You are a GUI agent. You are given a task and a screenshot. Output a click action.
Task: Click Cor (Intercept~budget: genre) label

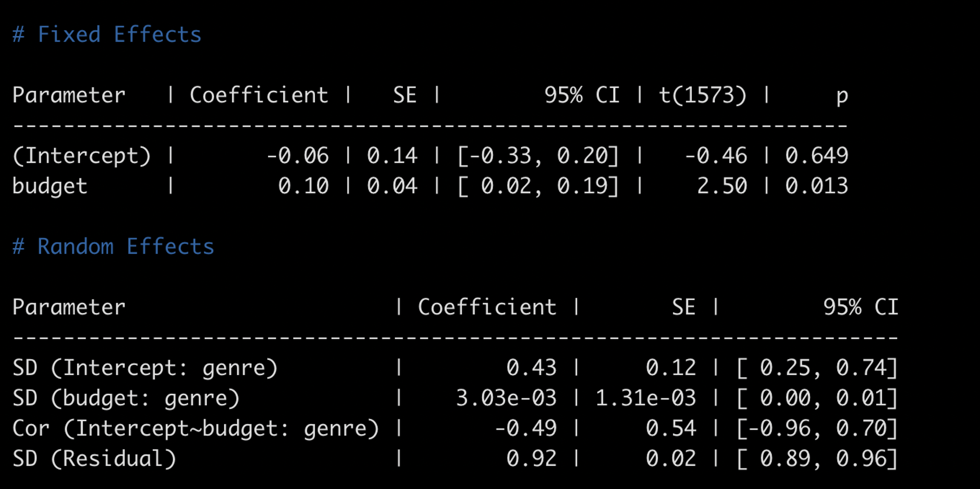[x=196, y=429]
